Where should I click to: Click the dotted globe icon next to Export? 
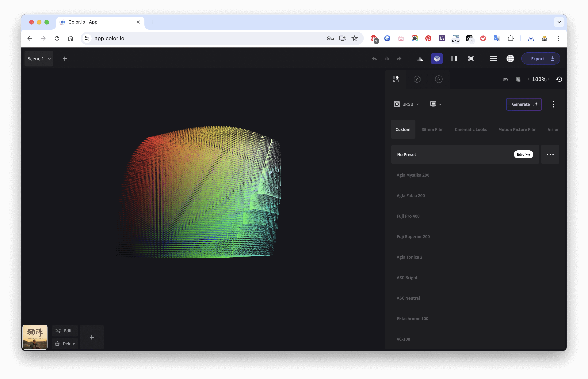510,58
